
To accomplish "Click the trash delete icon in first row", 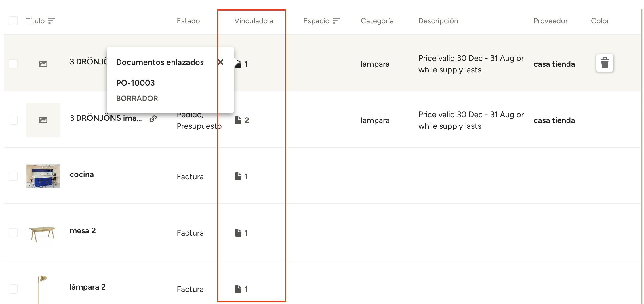I will click(605, 63).
